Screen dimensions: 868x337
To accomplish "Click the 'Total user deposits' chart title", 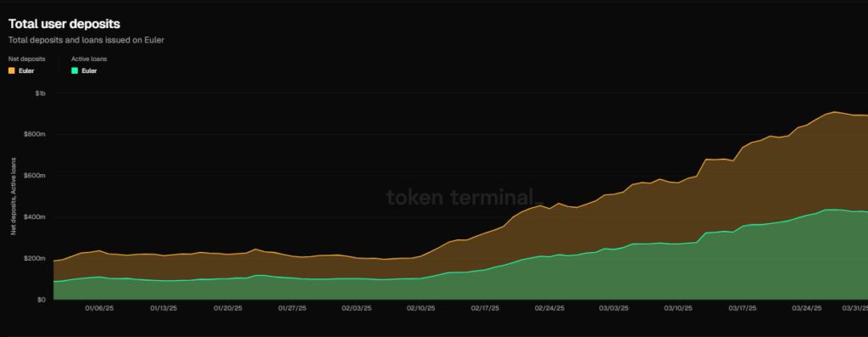I will [64, 24].
